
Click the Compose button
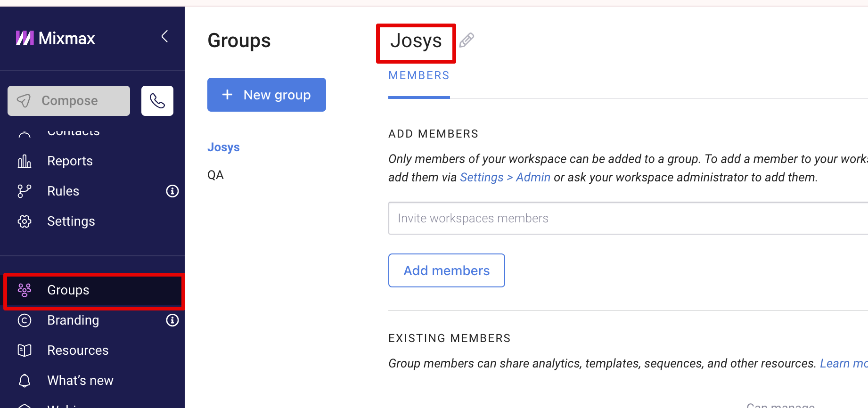pyautogui.click(x=69, y=101)
